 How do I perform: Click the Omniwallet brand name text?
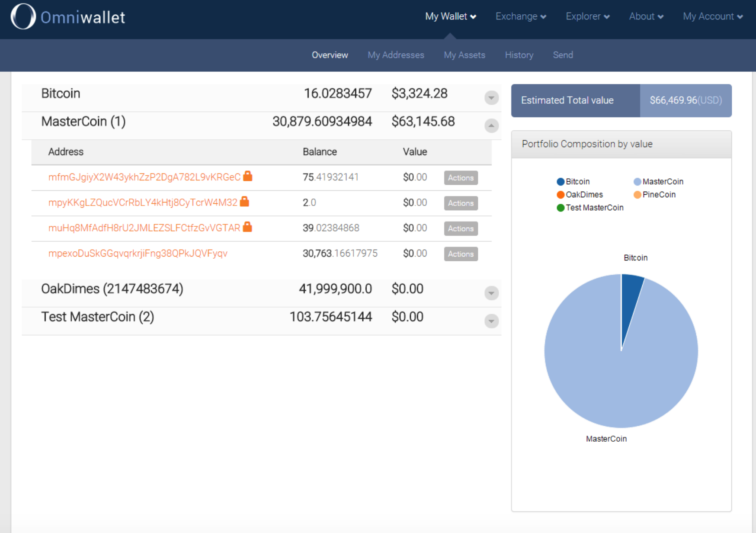[x=83, y=17]
